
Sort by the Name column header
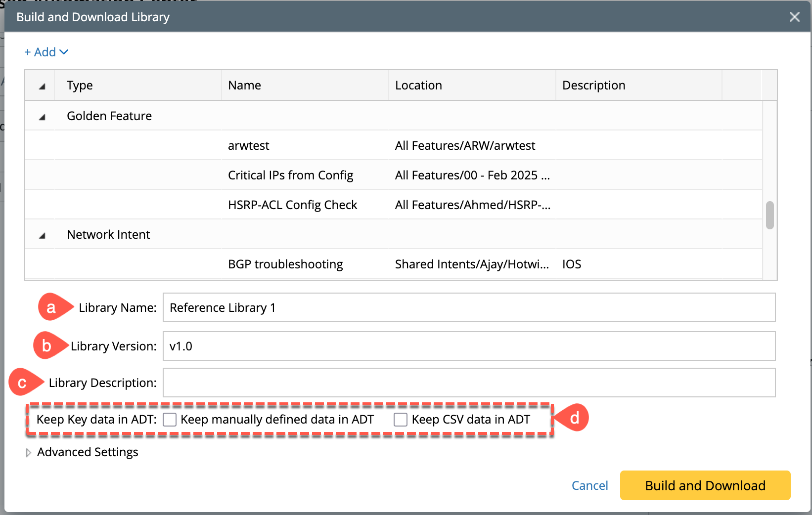tap(244, 86)
